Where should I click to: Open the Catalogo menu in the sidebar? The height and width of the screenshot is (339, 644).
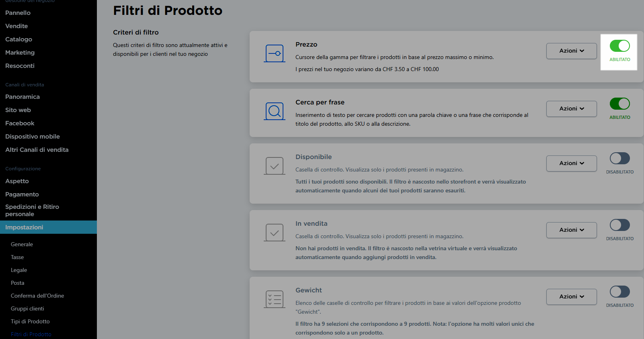click(18, 39)
